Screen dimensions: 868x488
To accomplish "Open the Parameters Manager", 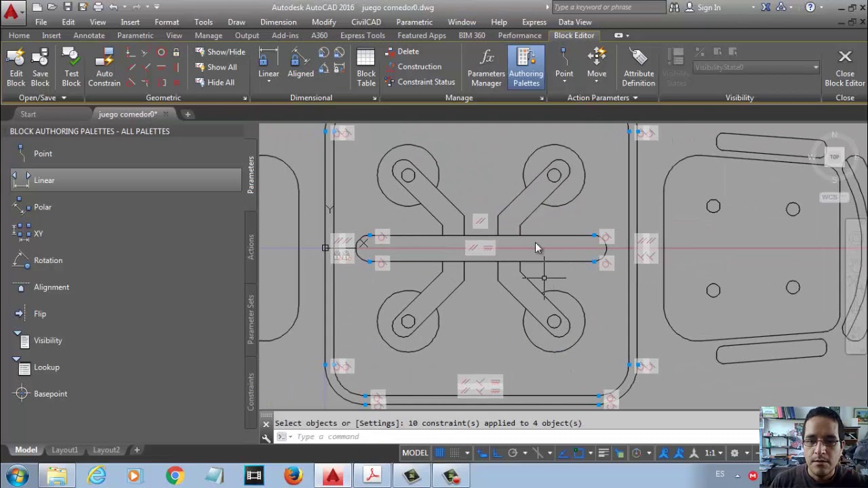I will tap(486, 67).
